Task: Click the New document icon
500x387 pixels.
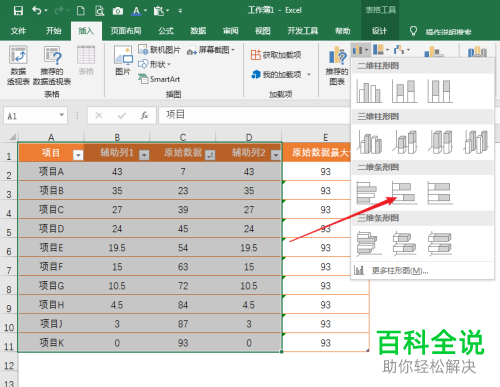Action: click(81, 11)
